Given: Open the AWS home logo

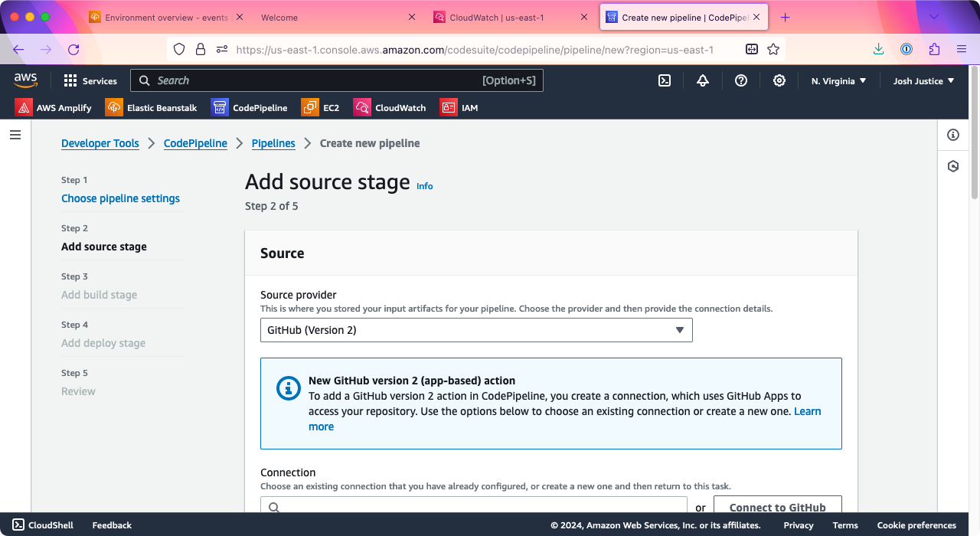Looking at the screenshot, I should click(25, 80).
